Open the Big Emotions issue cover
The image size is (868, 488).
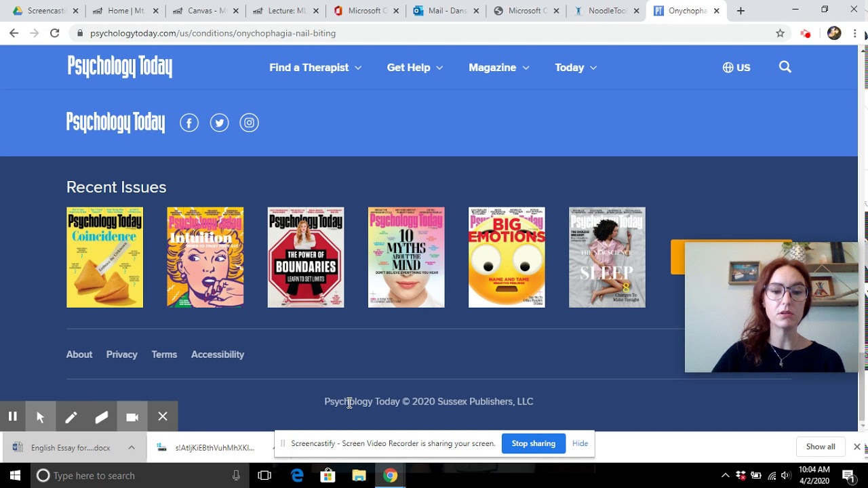507,258
